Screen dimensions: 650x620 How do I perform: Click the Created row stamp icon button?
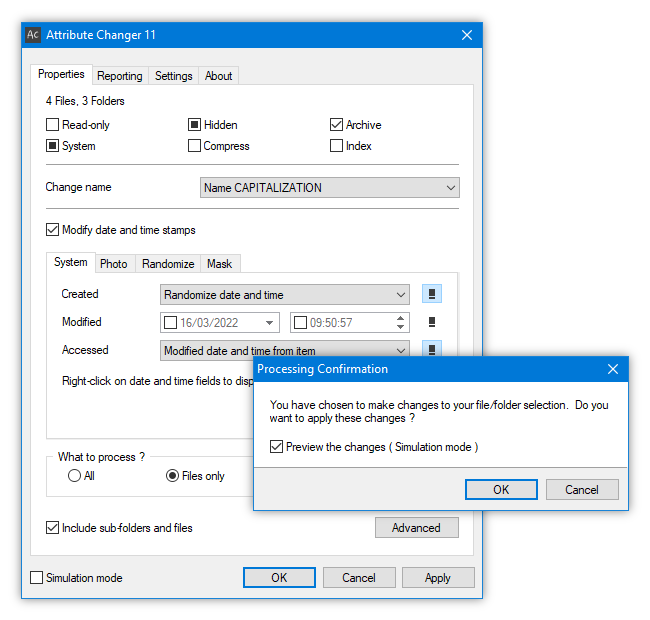pyautogui.click(x=432, y=294)
